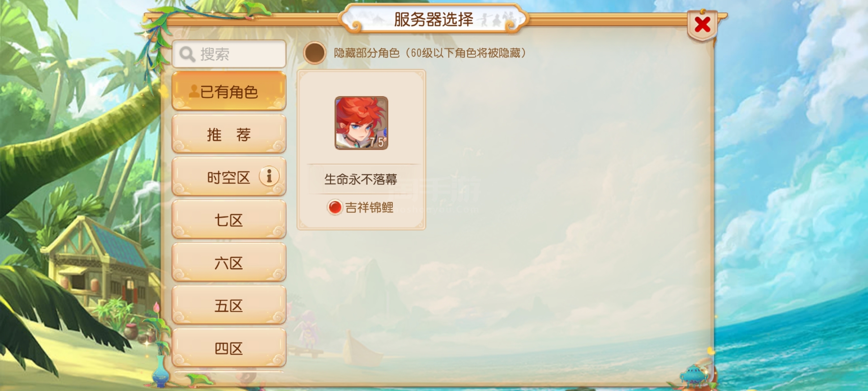Click the character name 生命永不落幕
This screenshot has width=868, height=391.
[x=361, y=179]
